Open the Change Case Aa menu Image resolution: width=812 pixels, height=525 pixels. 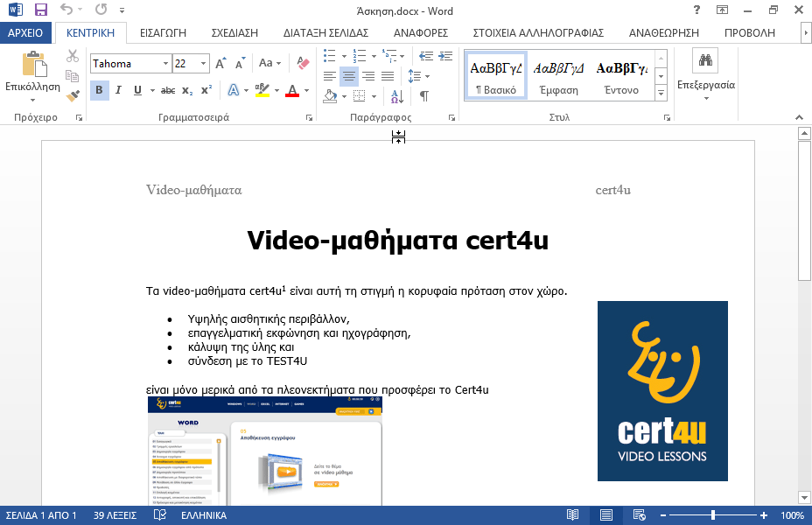click(269, 63)
